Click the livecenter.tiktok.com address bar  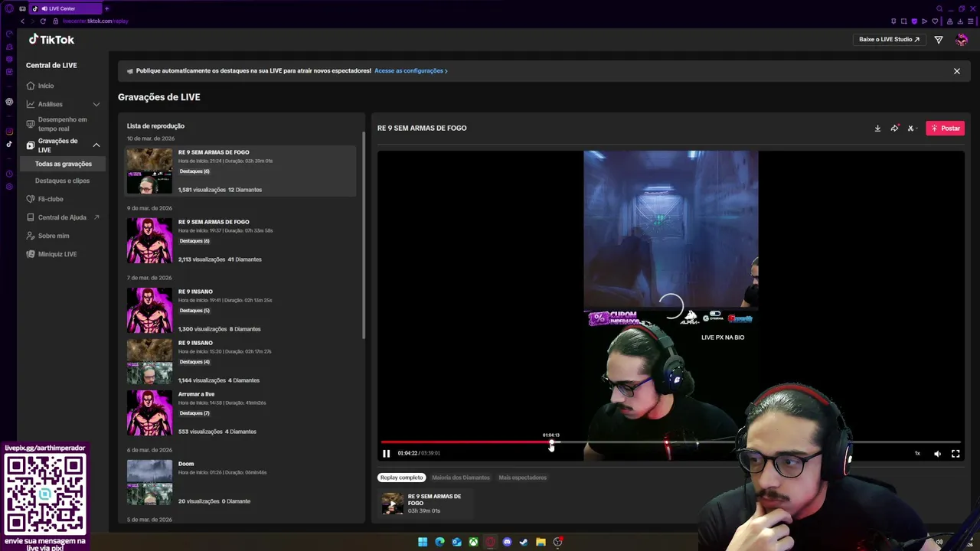[x=96, y=21]
